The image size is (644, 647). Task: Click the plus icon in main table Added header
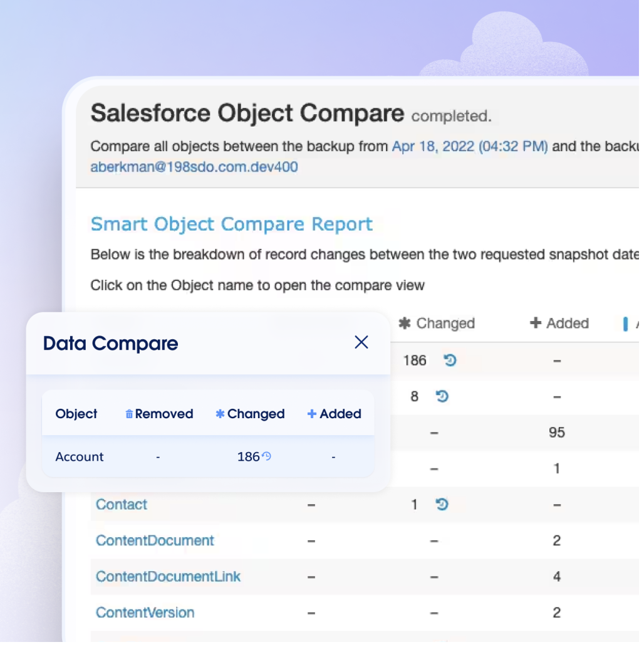coord(535,323)
